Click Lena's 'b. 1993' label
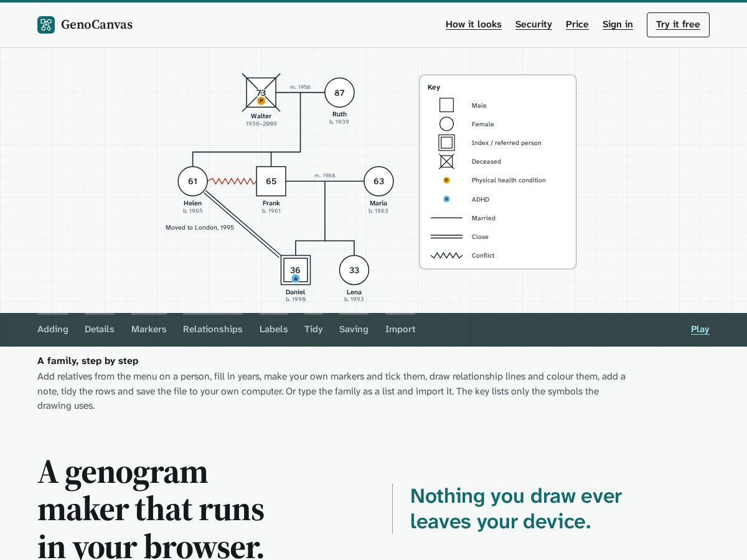Viewport: 747px width, 560px height. tap(354, 299)
